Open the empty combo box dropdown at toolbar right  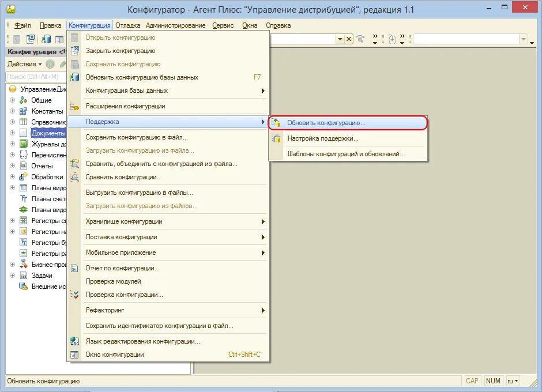click(524, 39)
